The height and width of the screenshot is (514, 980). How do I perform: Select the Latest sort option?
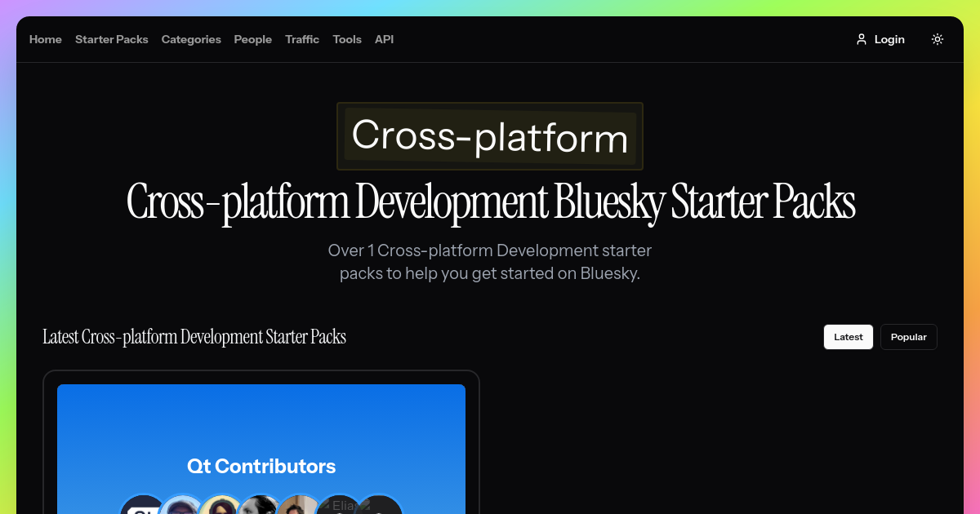(x=848, y=336)
